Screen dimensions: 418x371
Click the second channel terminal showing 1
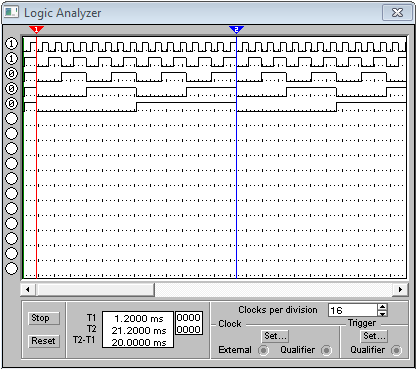pos(12,58)
